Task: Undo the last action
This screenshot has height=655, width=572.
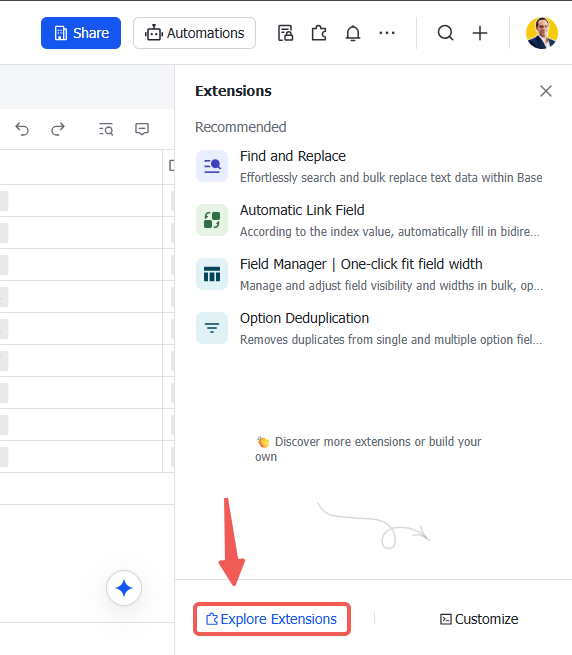Action: 22,129
